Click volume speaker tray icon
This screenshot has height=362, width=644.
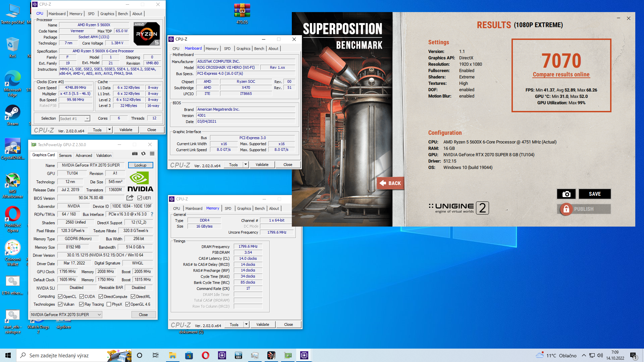(600, 355)
